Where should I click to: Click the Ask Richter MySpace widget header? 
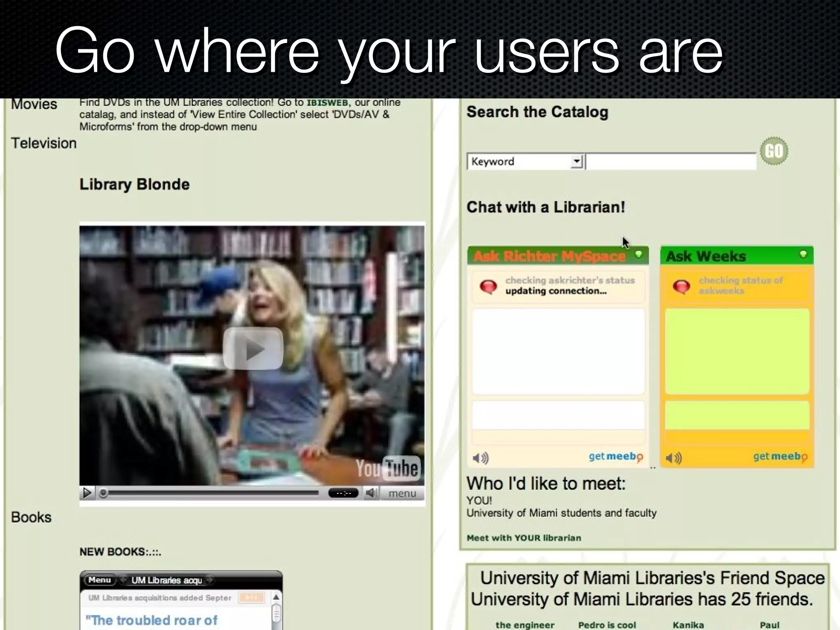pos(558,256)
